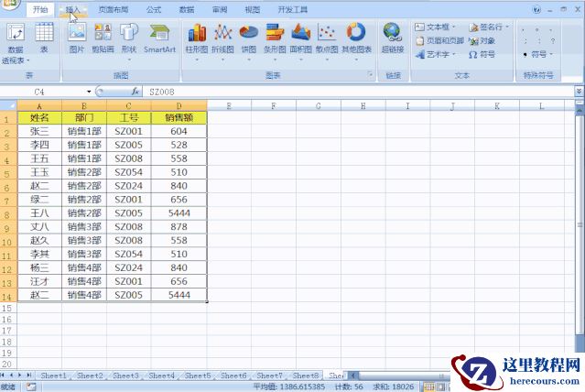Switch to the Sheet2 worksheet tab
Viewport: 585px width, 392px height.
pos(90,376)
